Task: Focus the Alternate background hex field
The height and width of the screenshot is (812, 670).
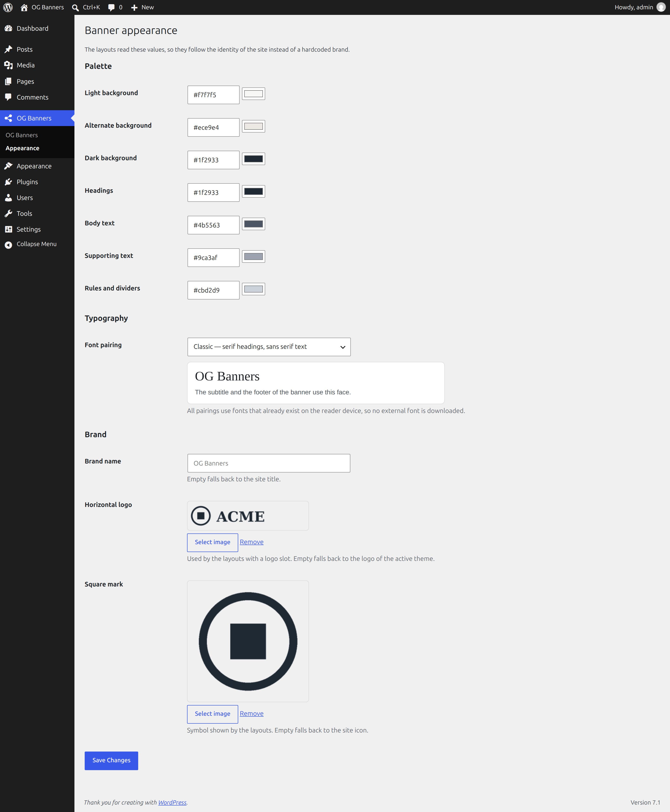Action: click(x=213, y=127)
